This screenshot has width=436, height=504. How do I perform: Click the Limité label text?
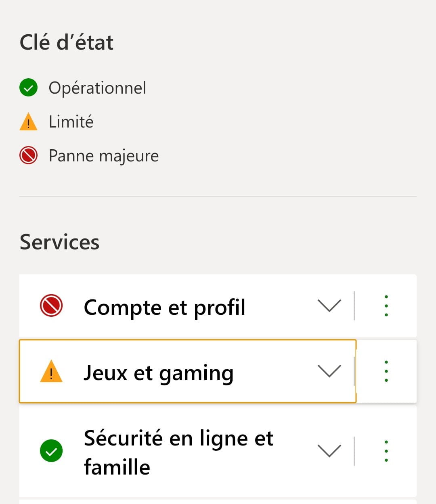point(71,122)
